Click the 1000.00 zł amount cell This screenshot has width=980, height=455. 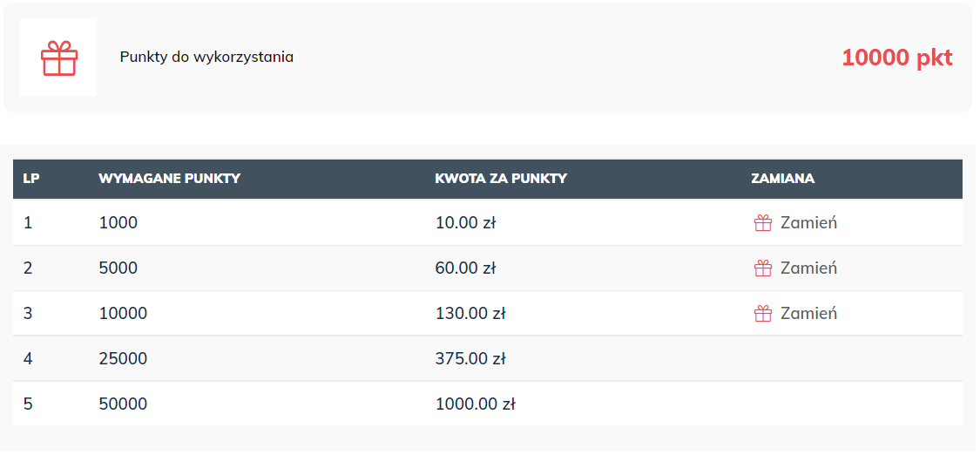click(475, 404)
